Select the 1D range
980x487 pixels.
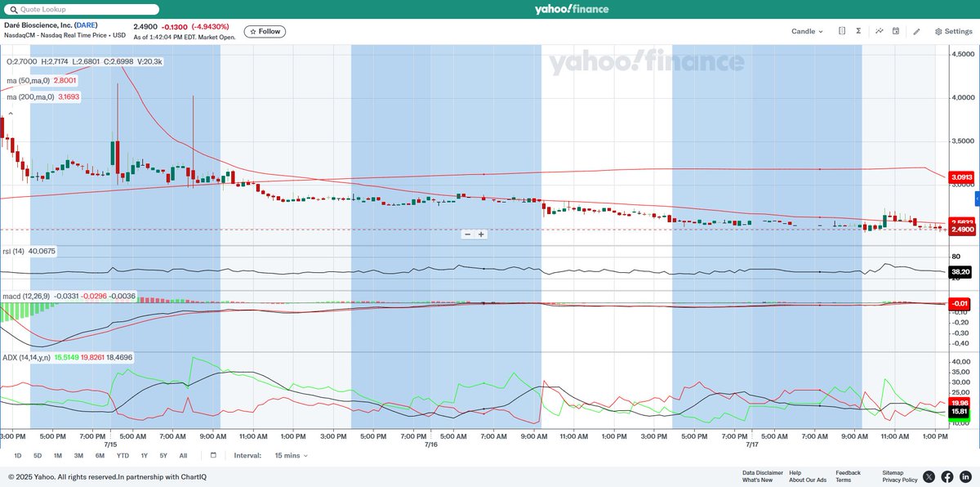click(x=18, y=455)
